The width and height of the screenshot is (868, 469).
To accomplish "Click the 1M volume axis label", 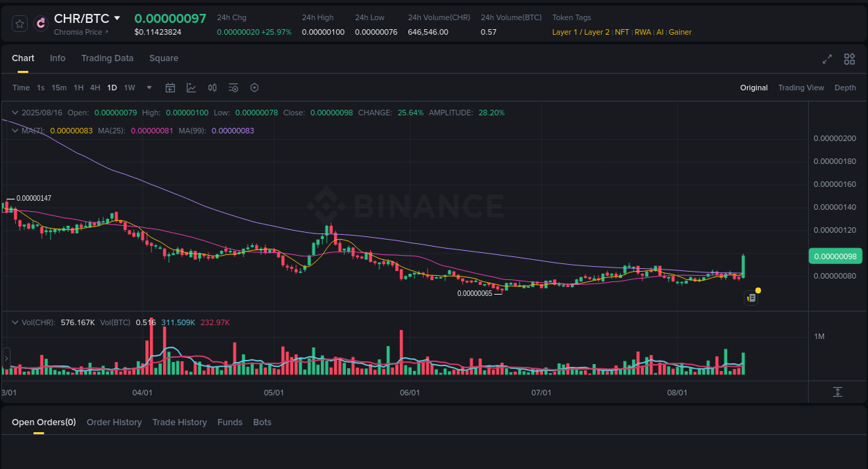I will (819, 336).
